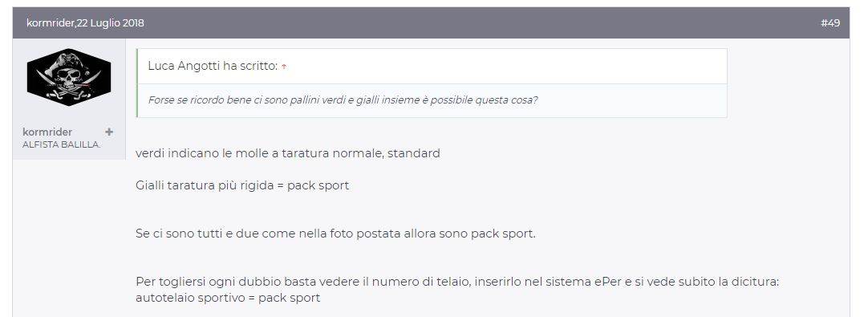The image size is (868, 317).
Task: Open kormrider's profile from the post header
Action: pos(50,23)
